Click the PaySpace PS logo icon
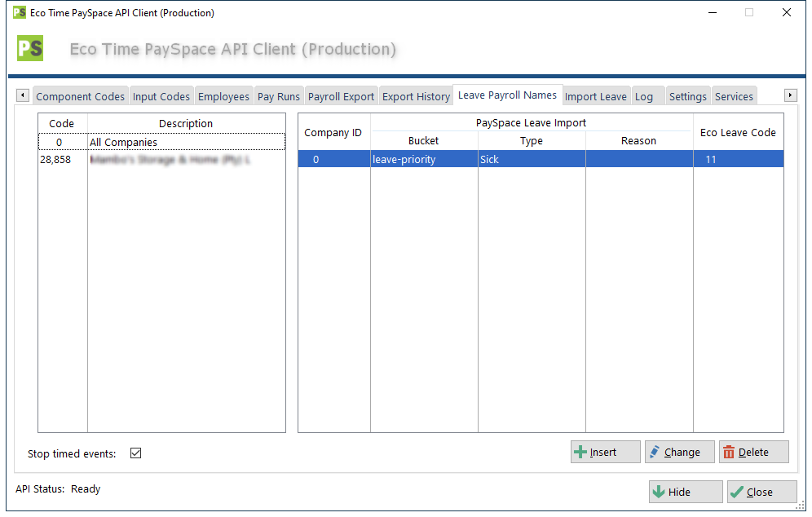 30,49
